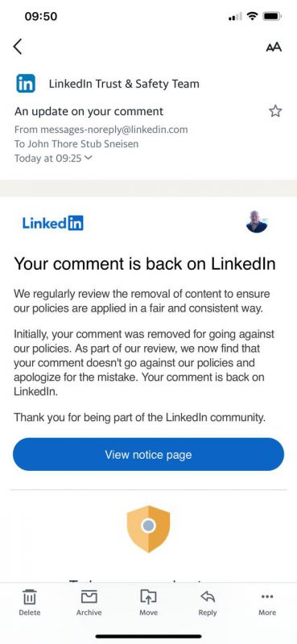The height and width of the screenshot is (644, 297).
Task: Archive this email
Action: [89, 603]
